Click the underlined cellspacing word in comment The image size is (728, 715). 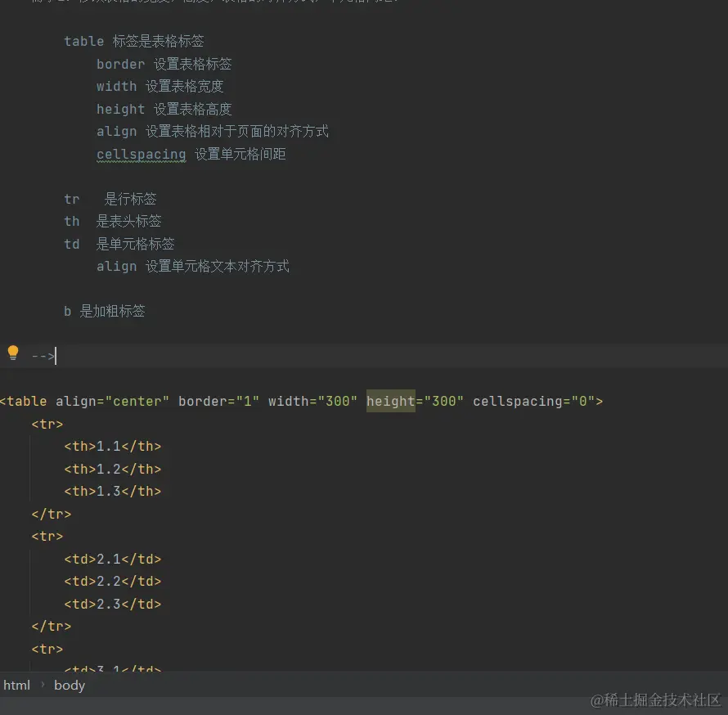coord(142,154)
